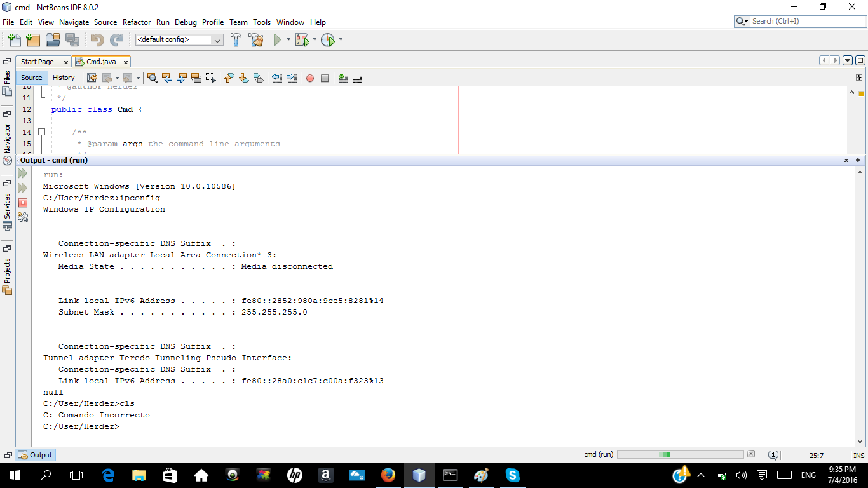Click the Comment lines icon
This screenshot has width=868, height=488.
point(343,78)
